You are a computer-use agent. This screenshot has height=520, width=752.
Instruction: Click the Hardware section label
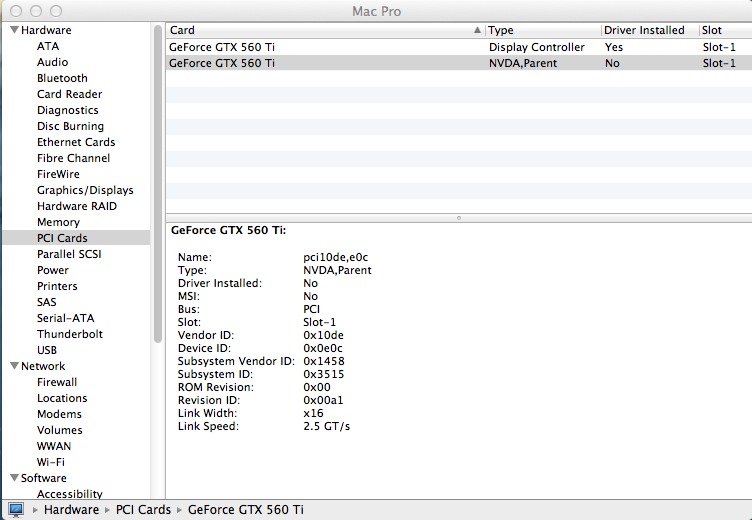point(46,30)
